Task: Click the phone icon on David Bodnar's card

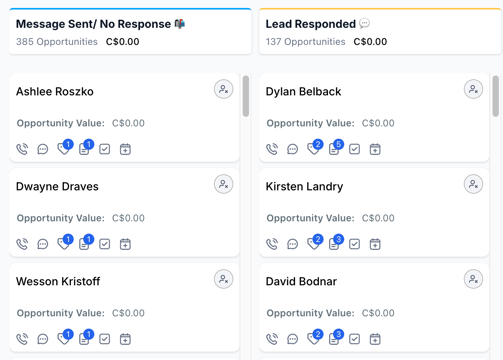Action: (272, 339)
